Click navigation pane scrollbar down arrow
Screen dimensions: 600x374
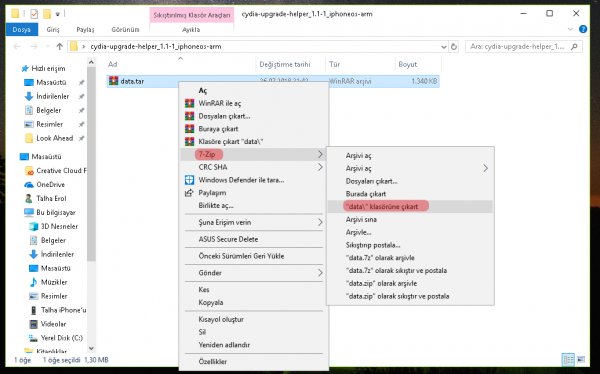91,348
